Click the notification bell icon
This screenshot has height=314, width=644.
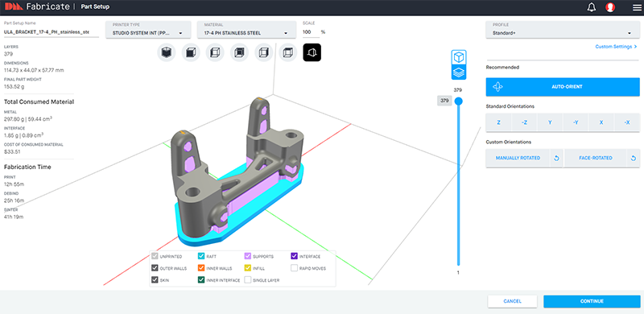(592, 7)
